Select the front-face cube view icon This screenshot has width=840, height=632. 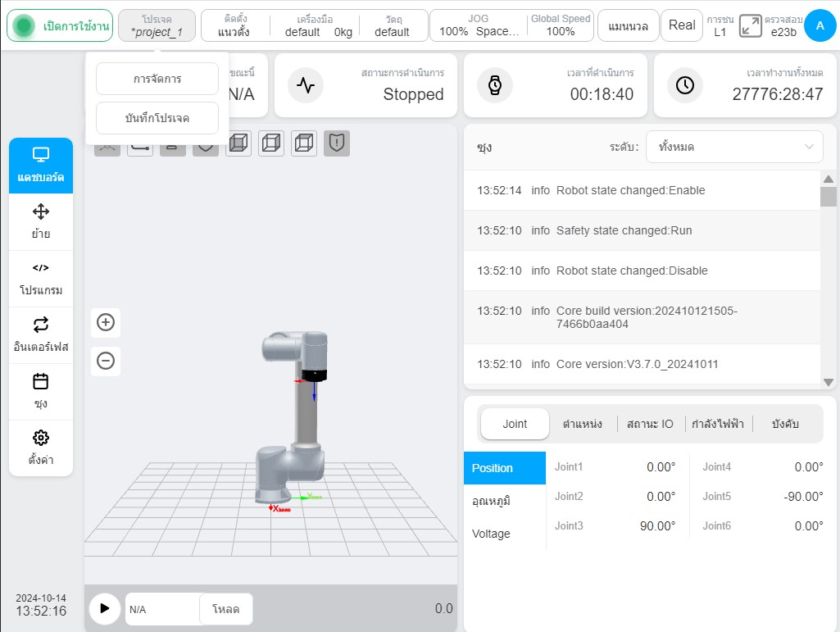238,143
